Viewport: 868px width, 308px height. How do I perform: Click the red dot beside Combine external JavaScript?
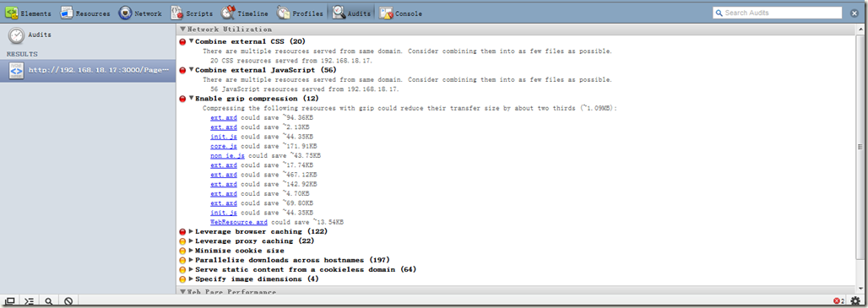[x=182, y=70]
